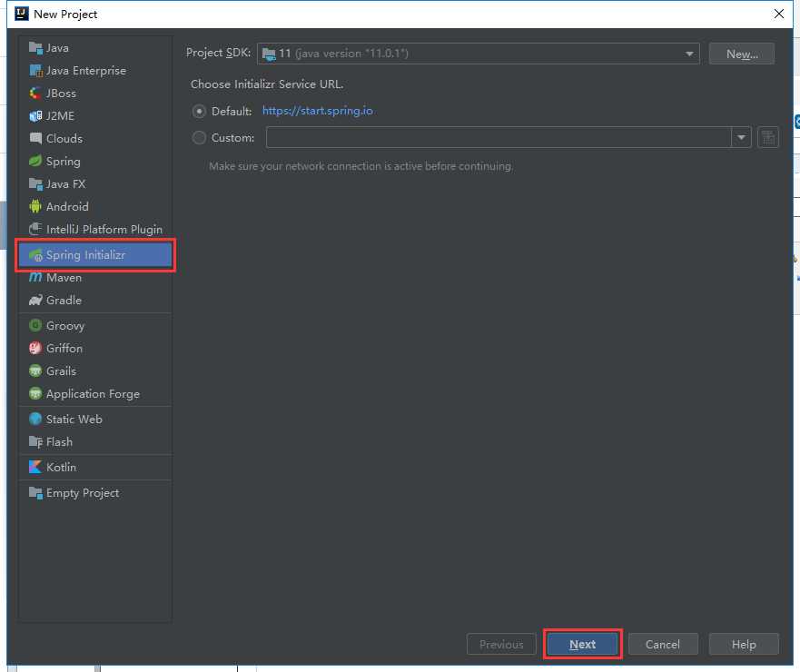Select Spring Initializr label text
Viewport: 800px width, 672px height.
tap(85, 254)
